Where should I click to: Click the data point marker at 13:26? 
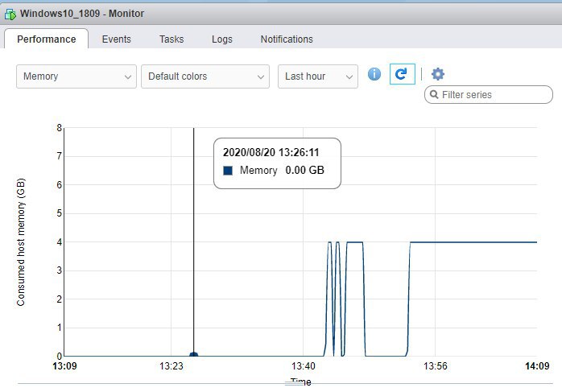pos(193,355)
